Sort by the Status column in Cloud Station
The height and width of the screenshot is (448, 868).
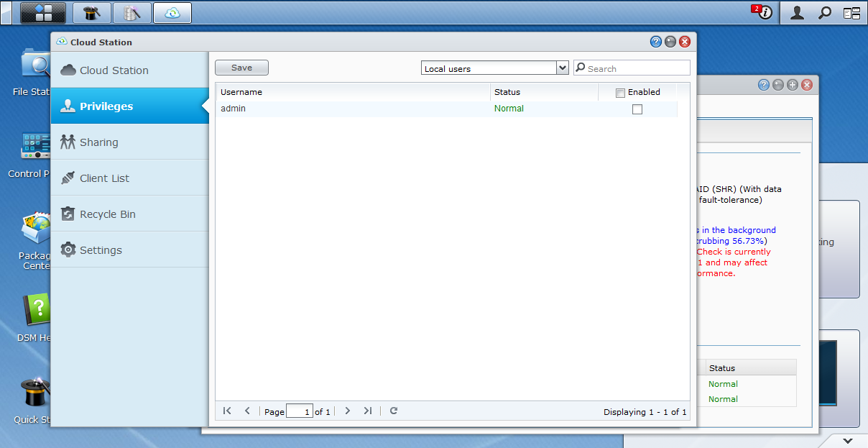click(545, 92)
